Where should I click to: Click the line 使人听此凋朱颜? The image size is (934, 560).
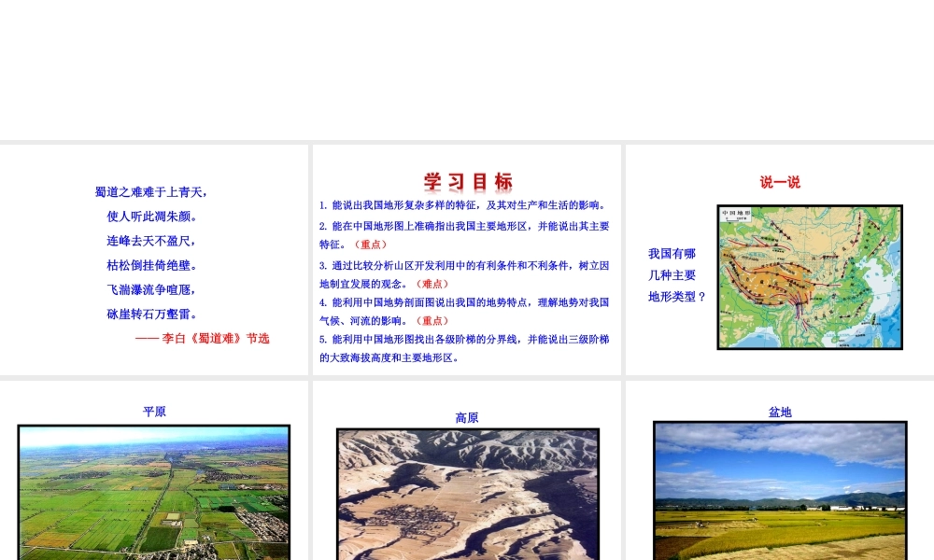152,217
